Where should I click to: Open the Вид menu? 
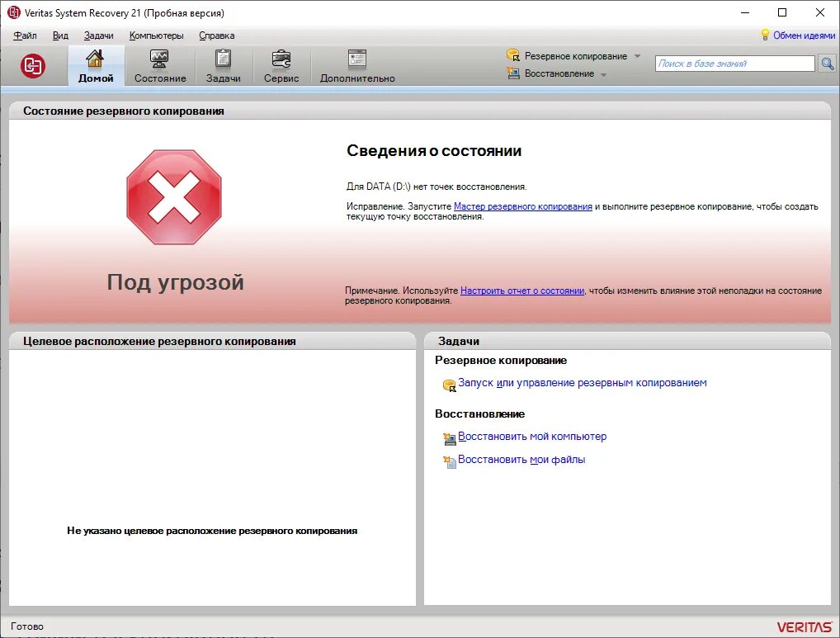[x=59, y=35]
